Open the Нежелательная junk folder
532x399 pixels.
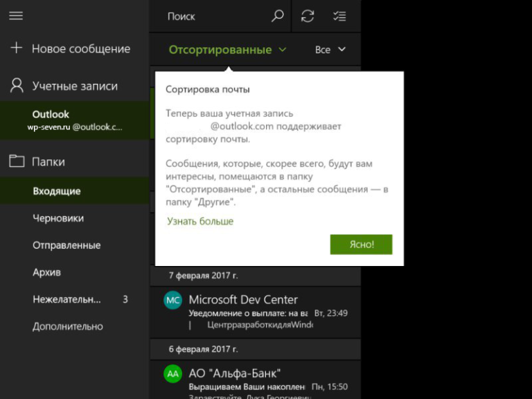(74, 299)
